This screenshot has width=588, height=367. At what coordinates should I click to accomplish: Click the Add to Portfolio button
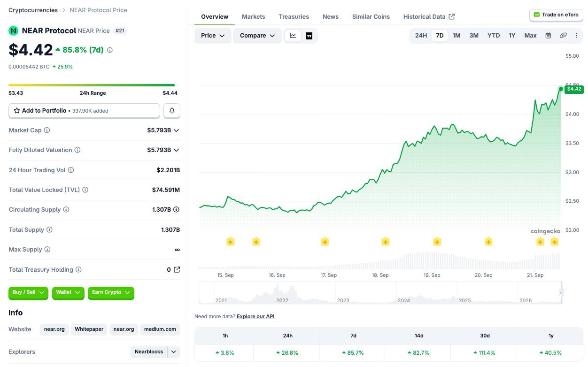tap(85, 111)
